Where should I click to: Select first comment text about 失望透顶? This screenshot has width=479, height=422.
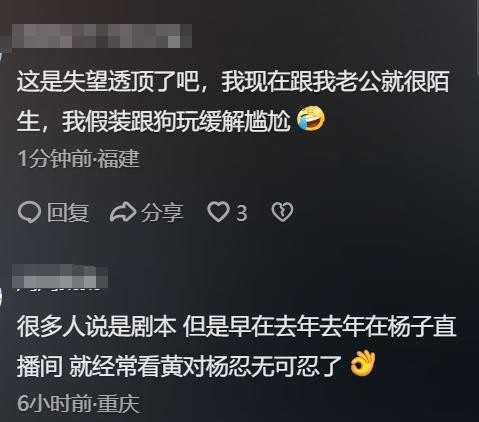pyautogui.click(x=233, y=100)
